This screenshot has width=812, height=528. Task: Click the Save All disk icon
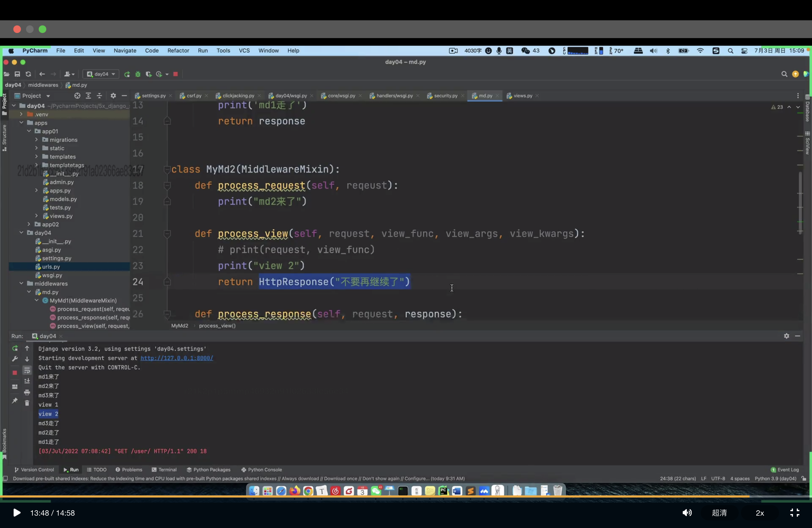point(17,74)
